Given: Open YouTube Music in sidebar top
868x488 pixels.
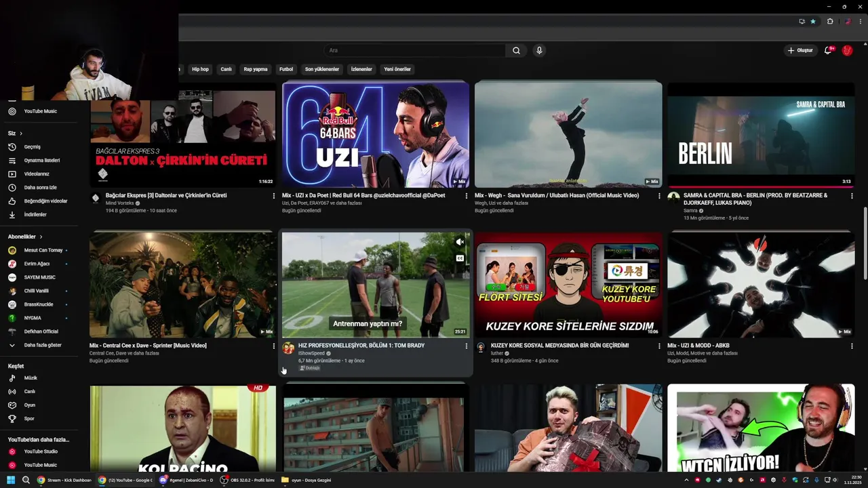Looking at the screenshot, I should pyautogui.click(x=41, y=111).
